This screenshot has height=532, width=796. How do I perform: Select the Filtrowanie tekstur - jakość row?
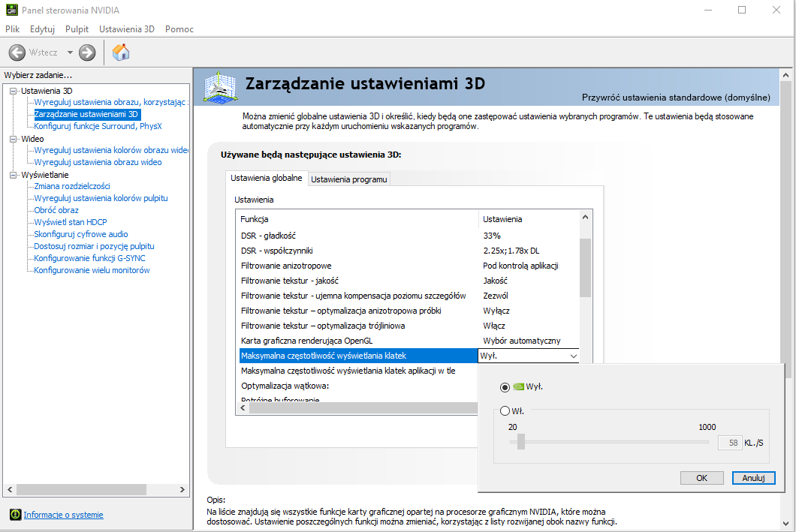click(409, 281)
